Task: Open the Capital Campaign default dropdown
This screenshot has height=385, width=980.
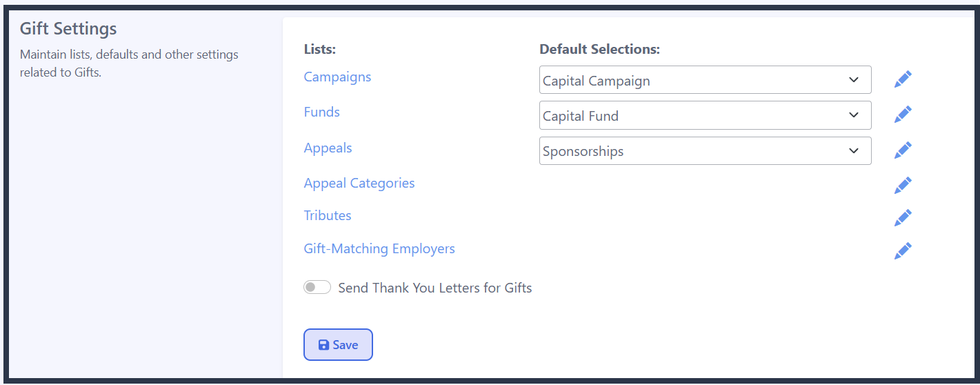Action: (x=705, y=80)
